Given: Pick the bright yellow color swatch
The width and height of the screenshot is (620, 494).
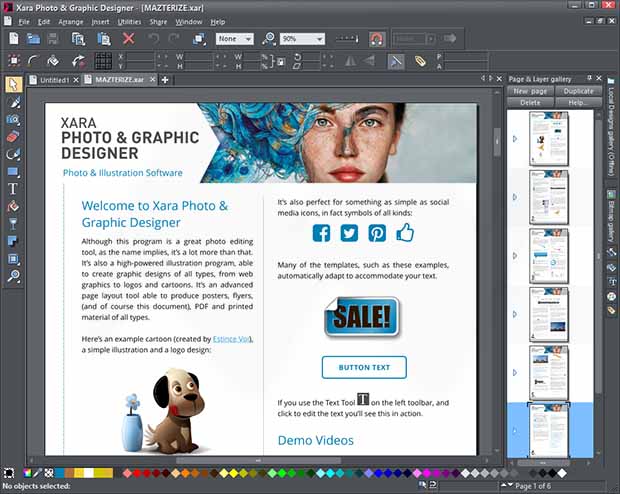Looking at the screenshot, I should 233,473.
